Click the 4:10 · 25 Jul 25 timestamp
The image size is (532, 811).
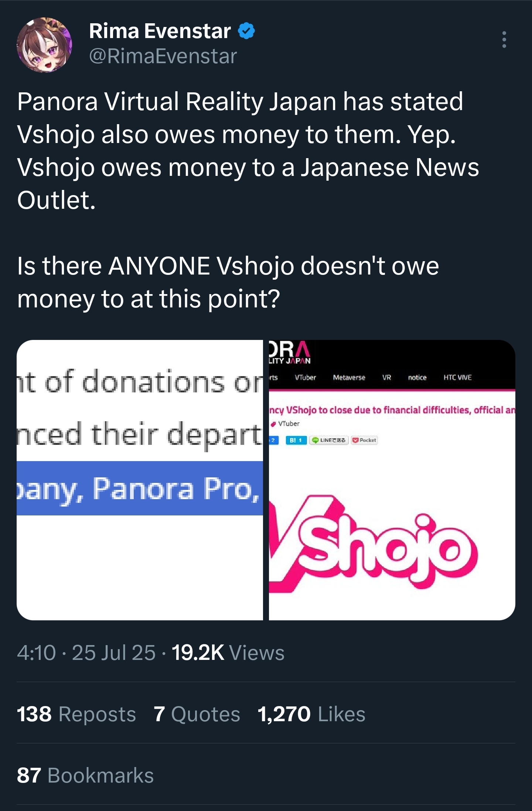[x=86, y=652]
